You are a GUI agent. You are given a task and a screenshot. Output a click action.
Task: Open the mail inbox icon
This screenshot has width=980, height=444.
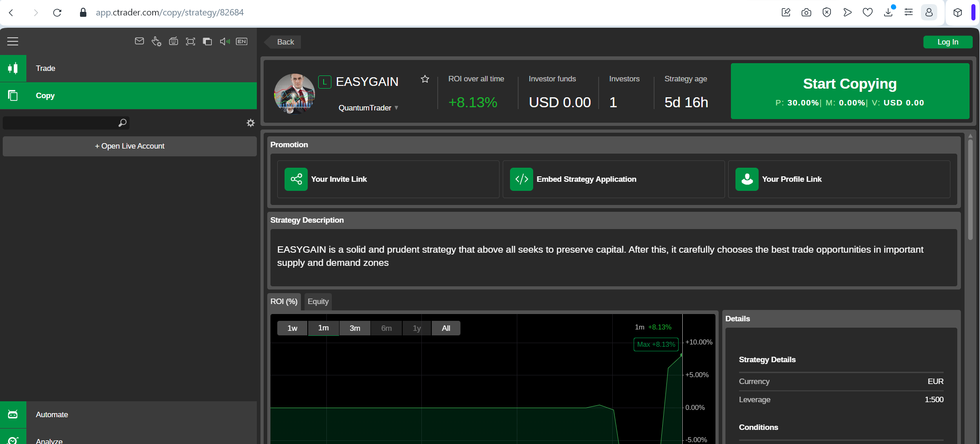coord(140,41)
